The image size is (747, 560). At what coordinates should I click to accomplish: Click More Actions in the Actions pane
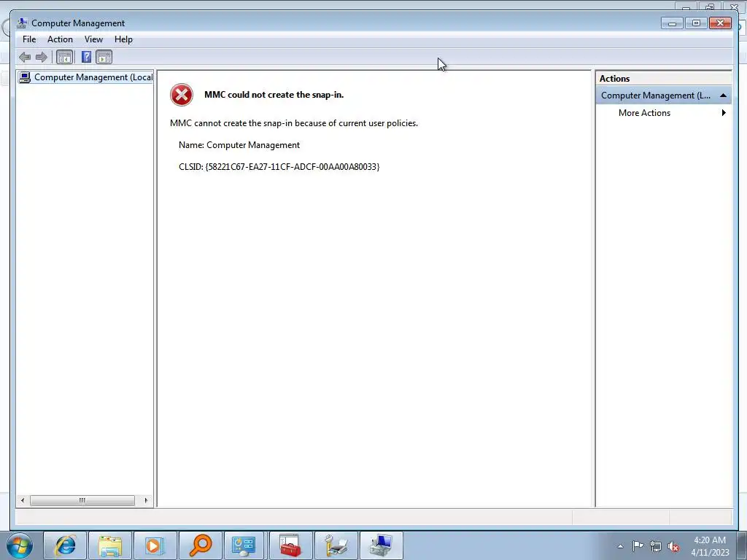click(644, 113)
